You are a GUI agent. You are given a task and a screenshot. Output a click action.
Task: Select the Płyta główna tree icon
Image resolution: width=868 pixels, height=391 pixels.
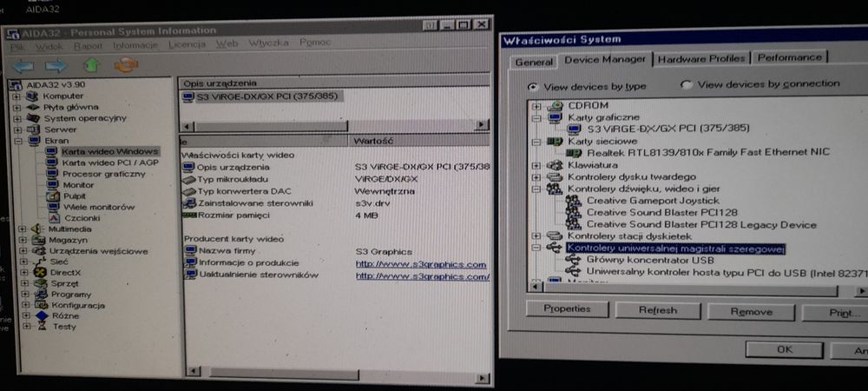[33, 107]
